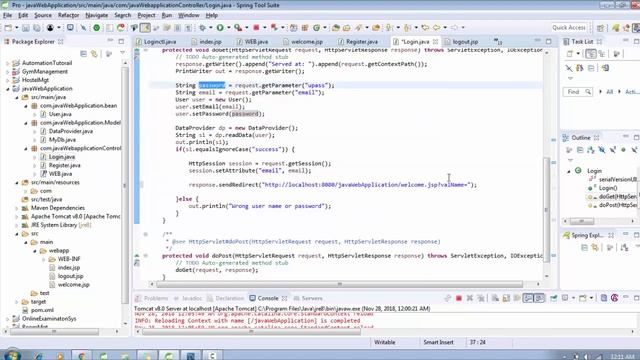Click the Package Explorer vertical scrollbar
Viewport: 640px width, 360px height.
pos(125,186)
